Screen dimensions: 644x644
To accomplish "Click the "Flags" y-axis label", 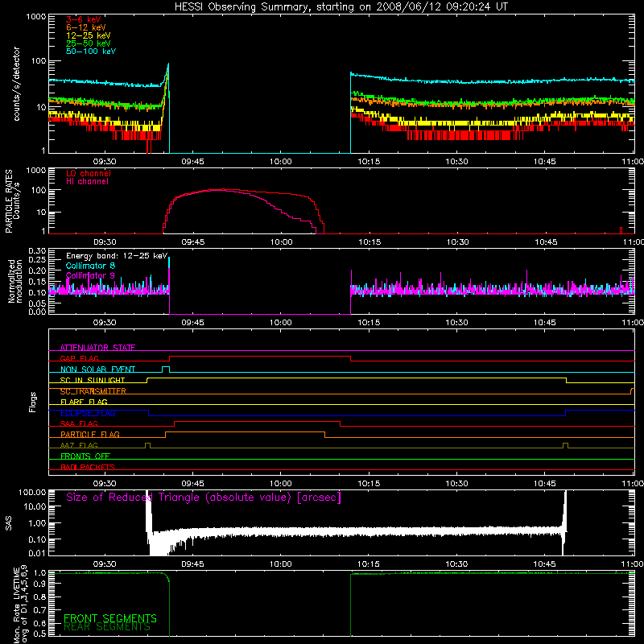I will tap(33, 402).
